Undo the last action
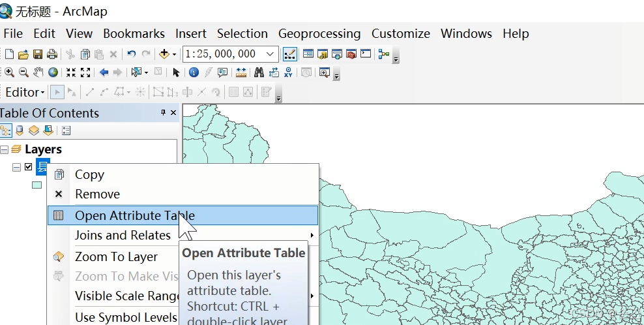 [132, 54]
